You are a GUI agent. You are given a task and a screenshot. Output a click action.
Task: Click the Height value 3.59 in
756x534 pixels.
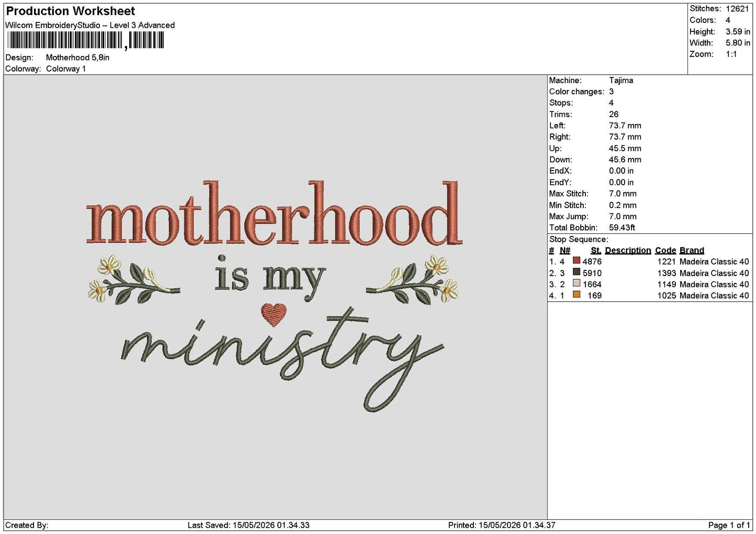(738, 31)
